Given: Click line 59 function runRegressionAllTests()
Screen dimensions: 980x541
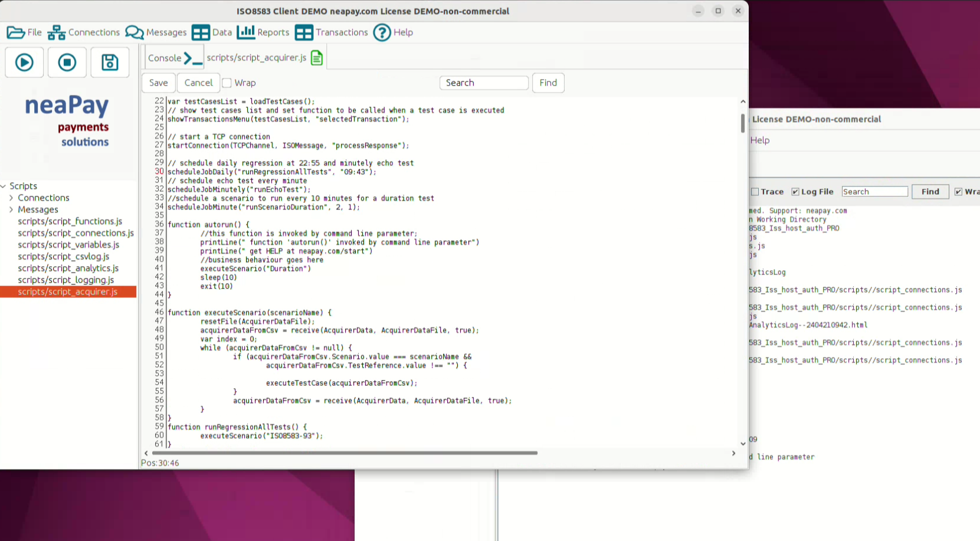Looking at the screenshot, I should click(237, 427).
